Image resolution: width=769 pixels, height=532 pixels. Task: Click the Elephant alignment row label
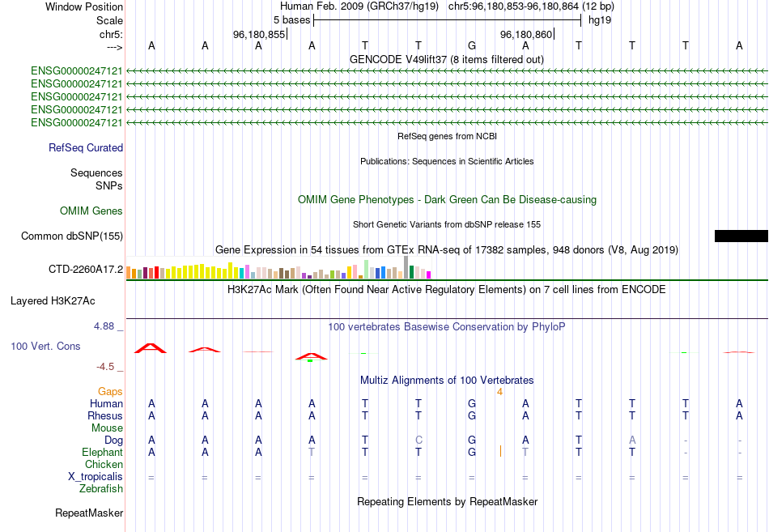tap(102, 452)
